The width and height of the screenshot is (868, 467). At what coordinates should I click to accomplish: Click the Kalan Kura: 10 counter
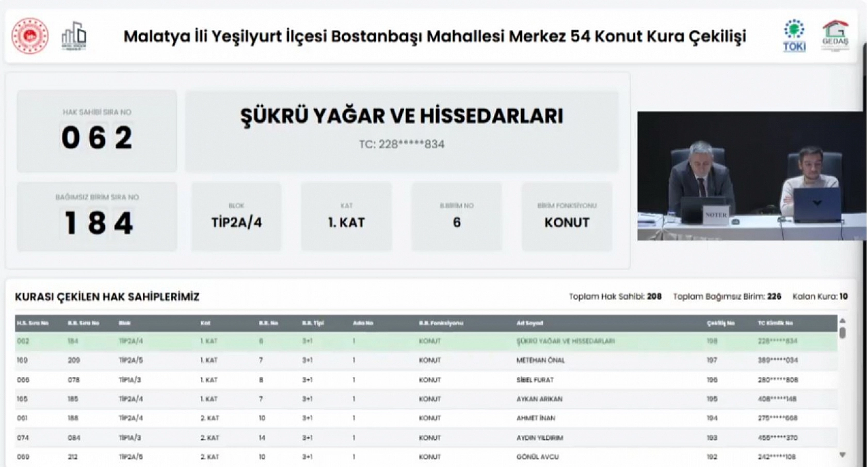(823, 297)
